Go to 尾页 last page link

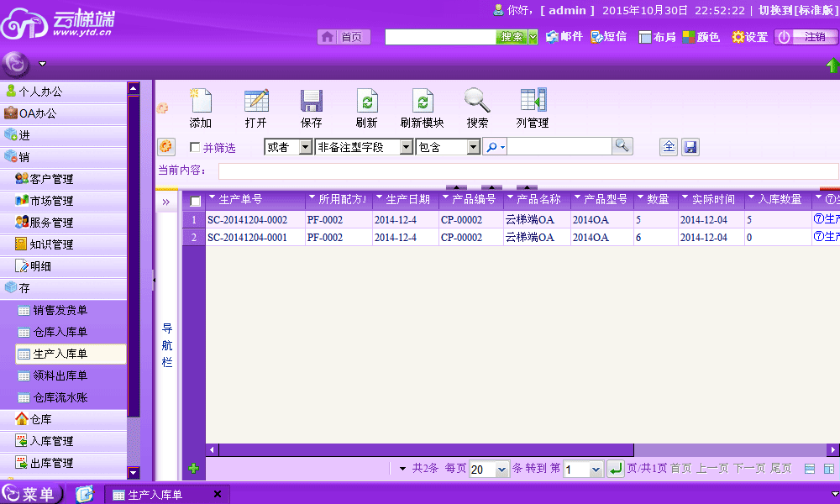[x=780, y=469]
